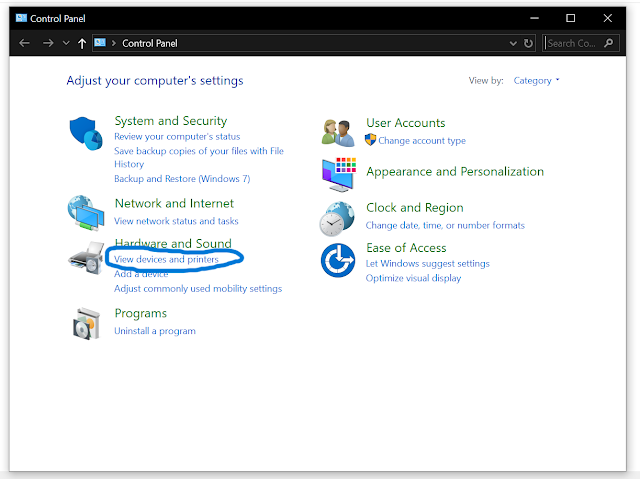Open Adjust commonly used mobility settings
This screenshot has width=640, height=479.
pos(198,288)
